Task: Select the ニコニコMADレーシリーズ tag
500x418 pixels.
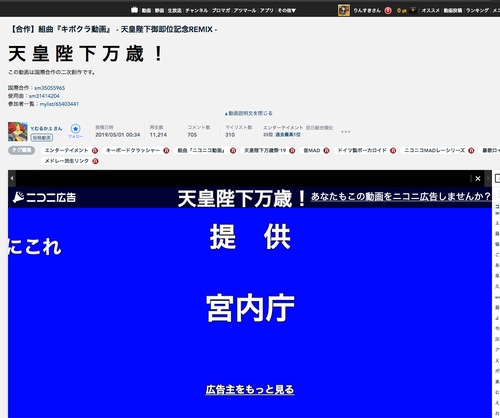Action: pyautogui.click(x=435, y=151)
